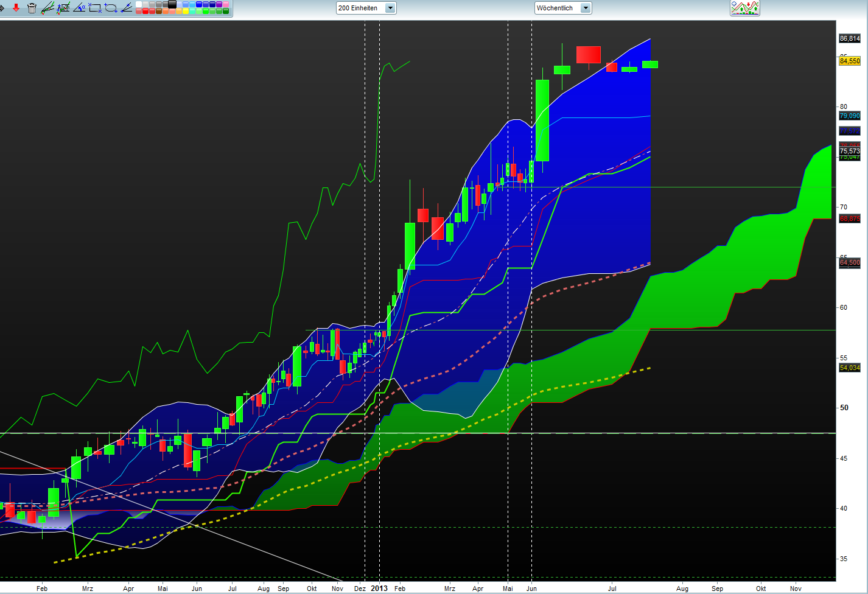Select the fan lines drawing tool
The width and height of the screenshot is (868, 594).
pos(127,8)
